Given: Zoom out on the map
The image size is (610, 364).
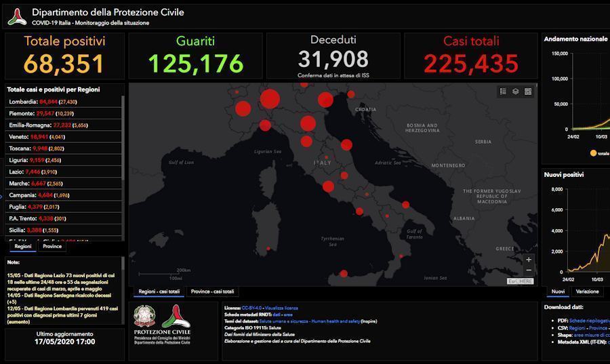Looking at the screenshot, I should [529, 270].
